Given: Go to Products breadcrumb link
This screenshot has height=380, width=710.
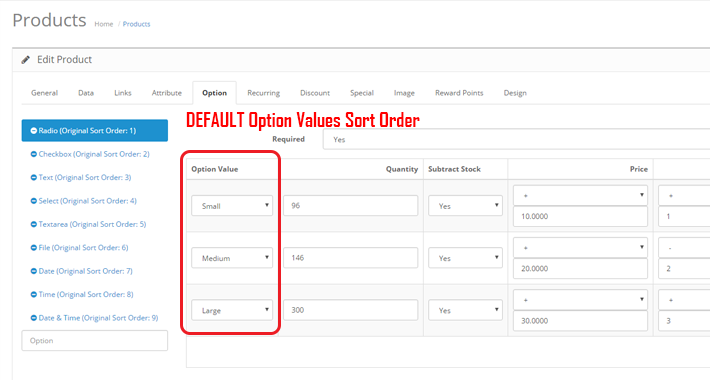Looking at the screenshot, I should [x=136, y=24].
